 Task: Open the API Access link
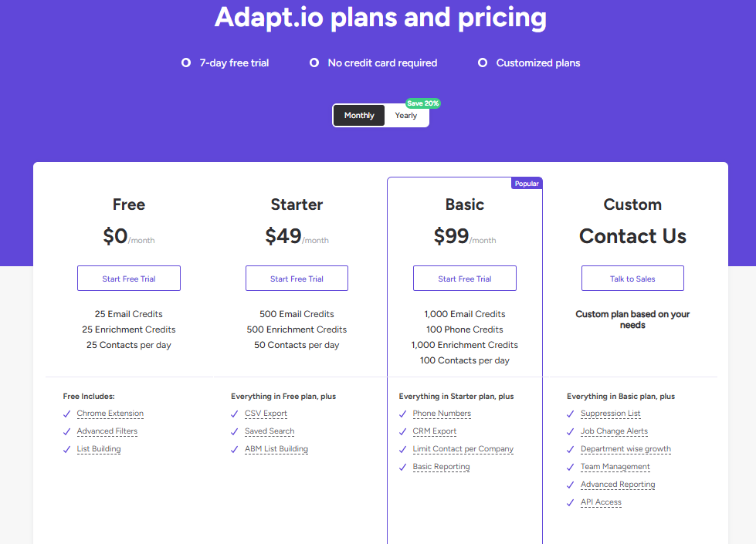[601, 502]
